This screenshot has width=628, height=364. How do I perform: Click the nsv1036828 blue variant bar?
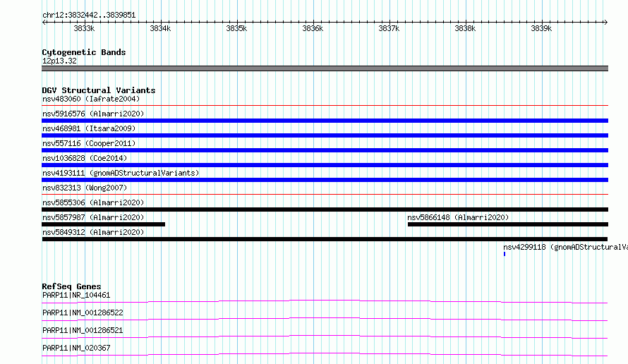[x=325, y=165]
